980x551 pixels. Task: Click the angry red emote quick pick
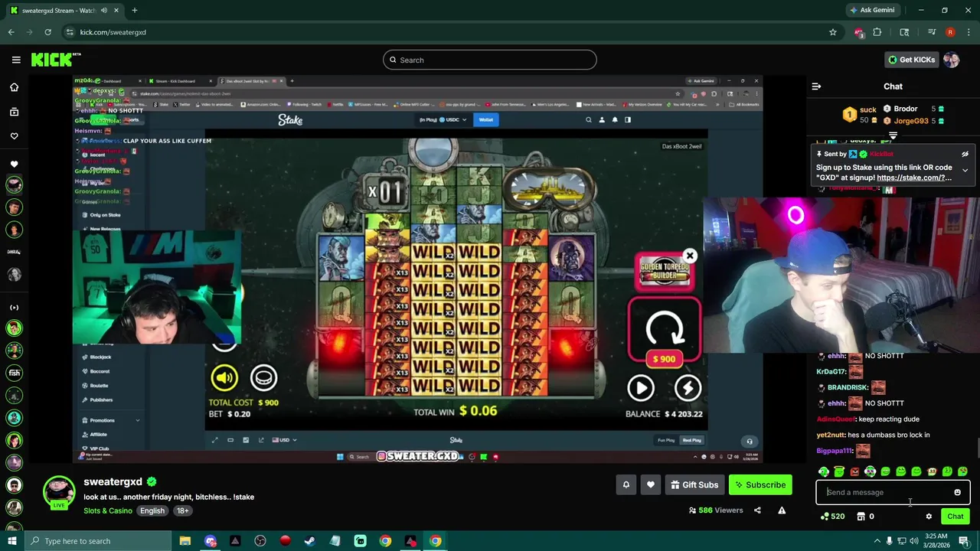point(854,472)
